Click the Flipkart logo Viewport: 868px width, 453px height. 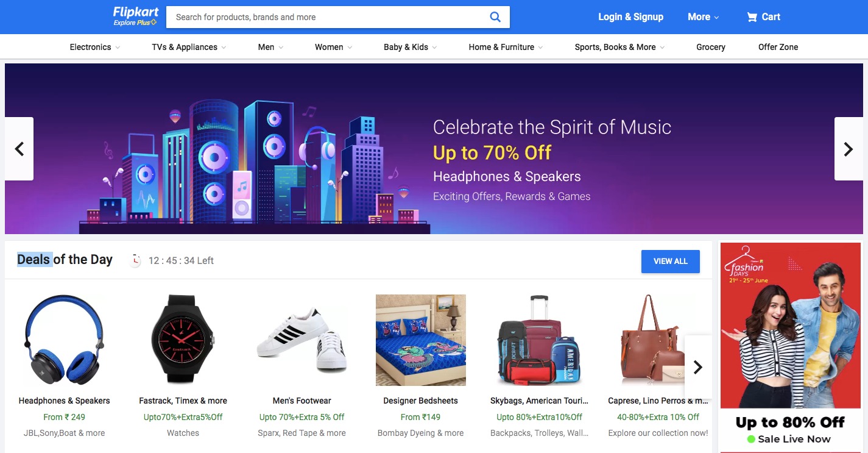pos(135,12)
